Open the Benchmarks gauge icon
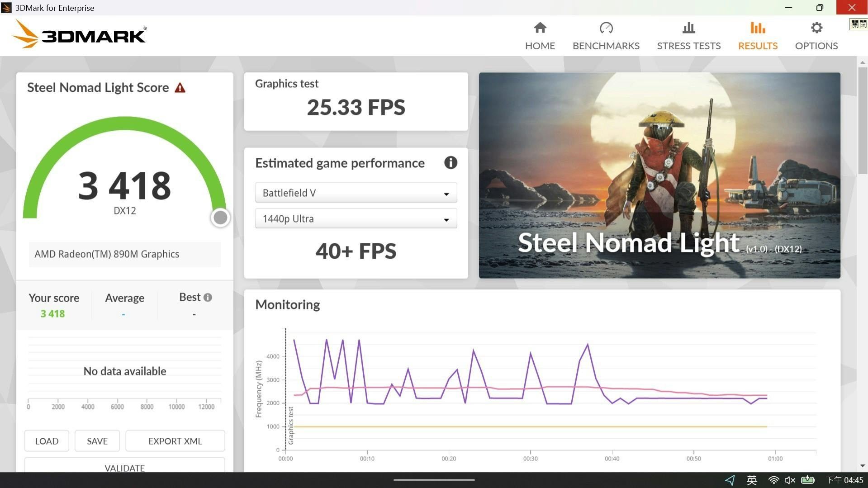The image size is (868, 488). click(606, 28)
